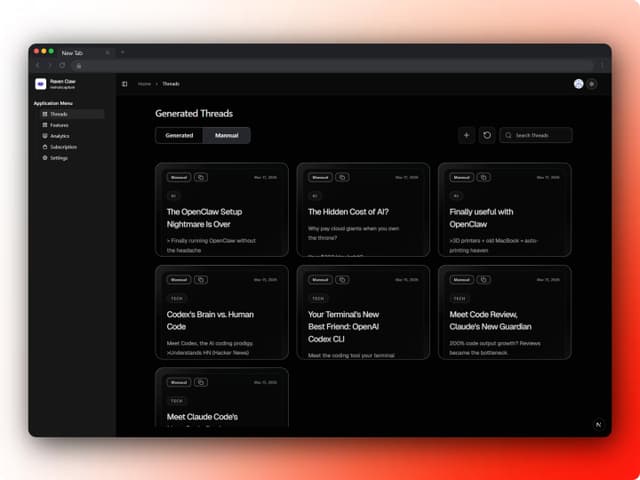Click the Manual badge on the Meet Code Review card
The image size is (640, 480).
(x=462, y=280)
